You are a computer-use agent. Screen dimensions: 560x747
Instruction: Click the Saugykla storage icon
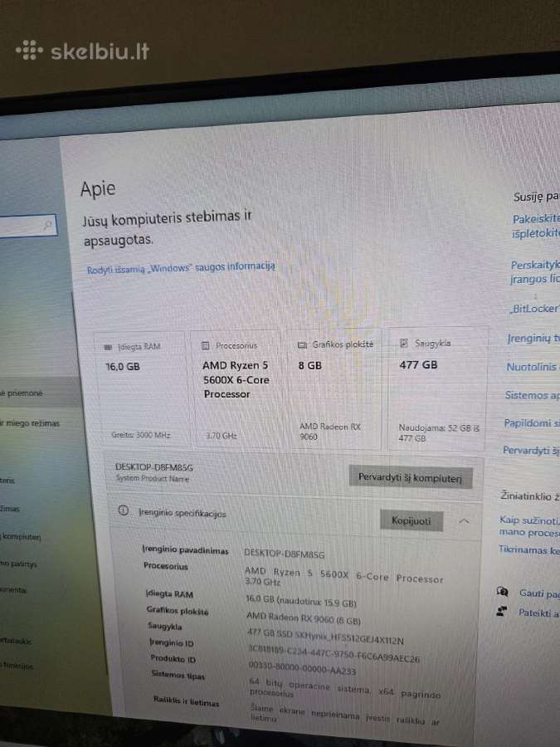[403, 343]
